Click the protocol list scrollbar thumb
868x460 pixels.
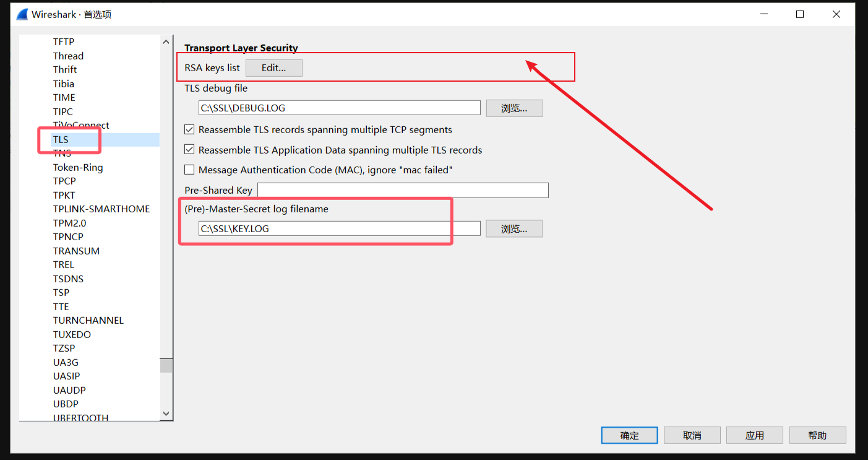(x=166, y=366)
